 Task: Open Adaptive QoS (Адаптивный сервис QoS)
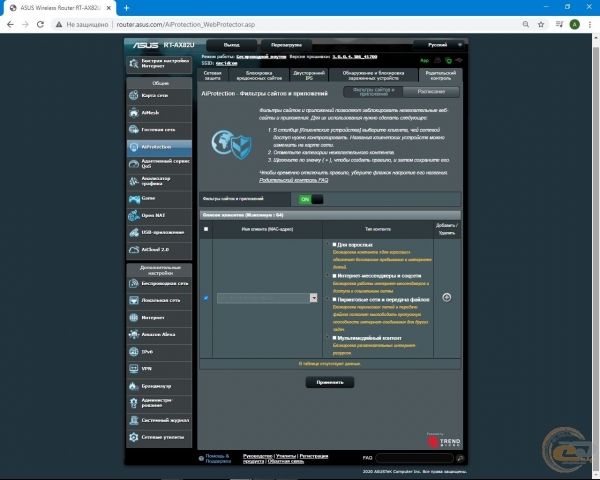(159, 164)
